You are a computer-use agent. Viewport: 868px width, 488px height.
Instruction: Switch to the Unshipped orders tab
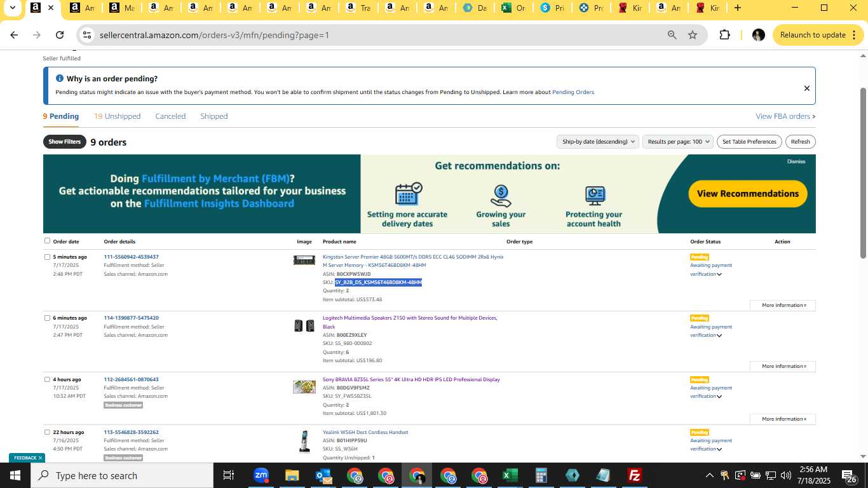[x=118, y=116]
